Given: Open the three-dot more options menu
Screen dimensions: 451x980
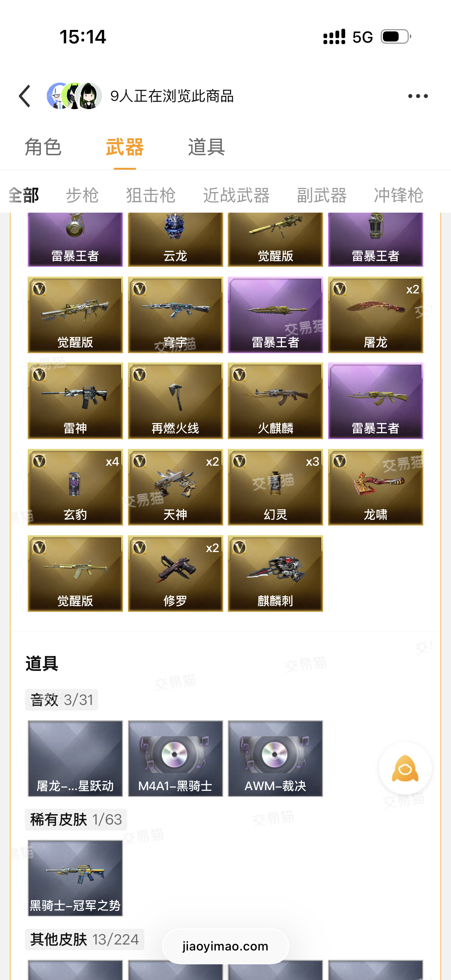Looking at the screenshot, I should pyautogui.click(x=417, y=96).
